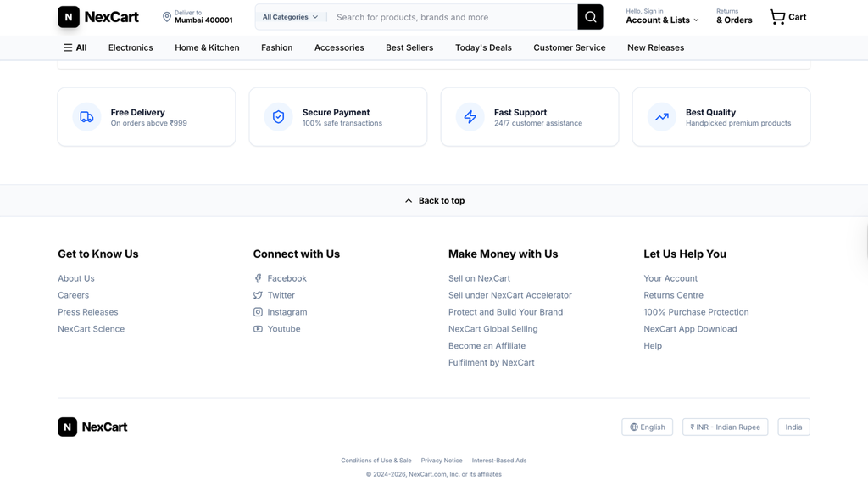Focus the product search input field
The height and width of the screenshot is (486, 868).
click(x=451, y=17)
